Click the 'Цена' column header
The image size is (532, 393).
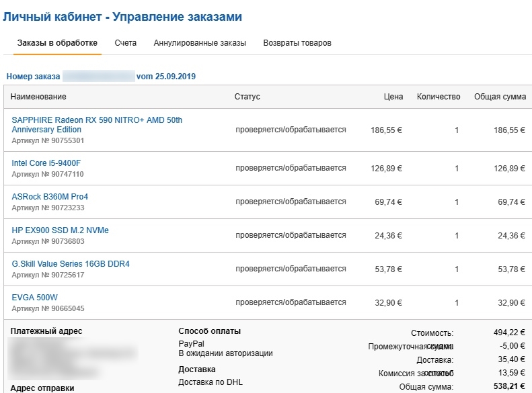tap(393, 97)
